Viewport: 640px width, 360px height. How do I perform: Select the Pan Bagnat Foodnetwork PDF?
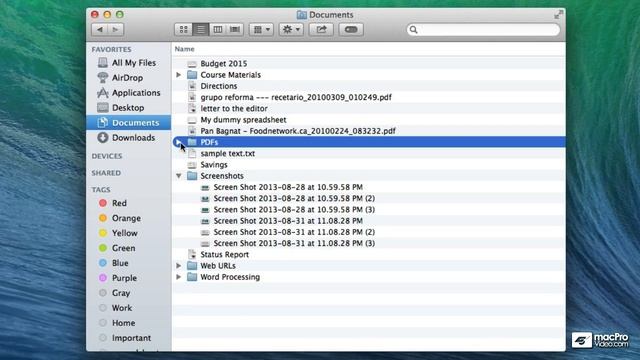click(298, 131)
